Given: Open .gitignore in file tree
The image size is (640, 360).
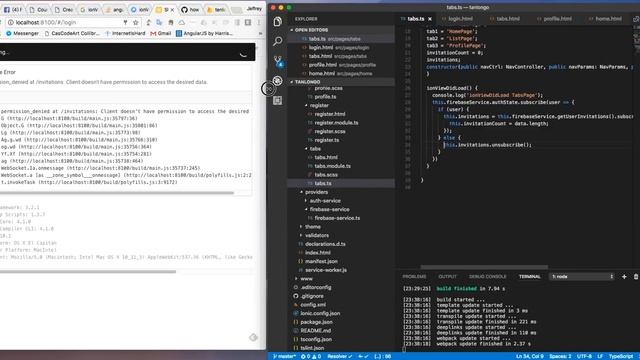Looking at the screenshot, I should coord(312,296).
